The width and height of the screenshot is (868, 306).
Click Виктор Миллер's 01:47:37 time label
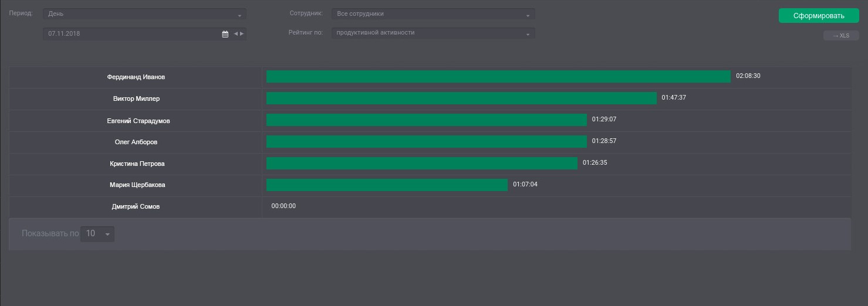674,98
